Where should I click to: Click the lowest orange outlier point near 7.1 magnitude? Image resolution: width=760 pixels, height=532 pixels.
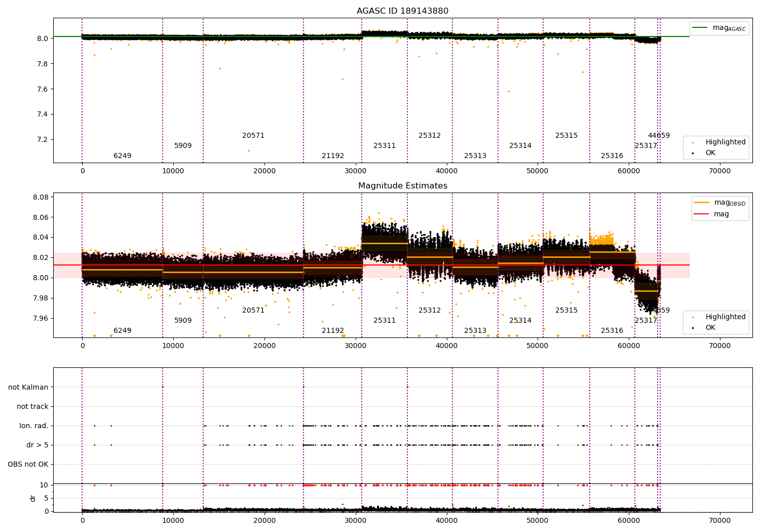pyautogui.click(x=249, y=150)
